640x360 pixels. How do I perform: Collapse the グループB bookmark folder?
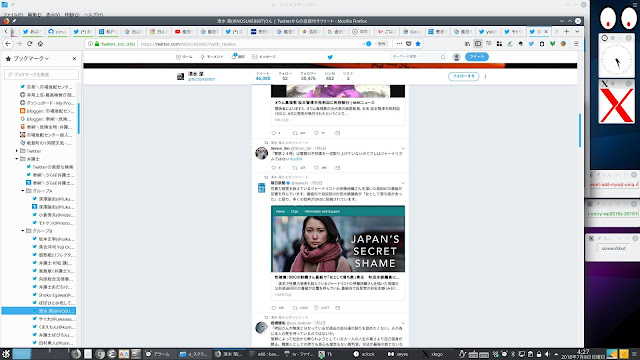(x=23, y=231)
